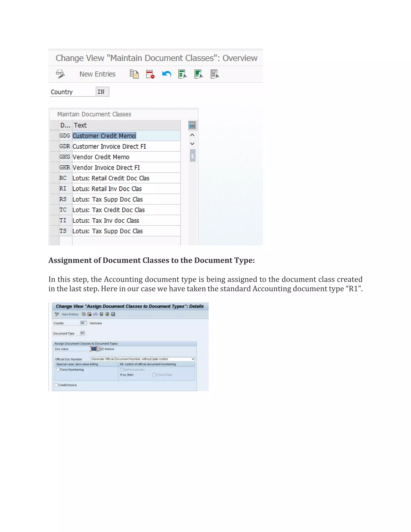Click the search help button beside Doc class
The image size is (411, 532).
(99, 349)
